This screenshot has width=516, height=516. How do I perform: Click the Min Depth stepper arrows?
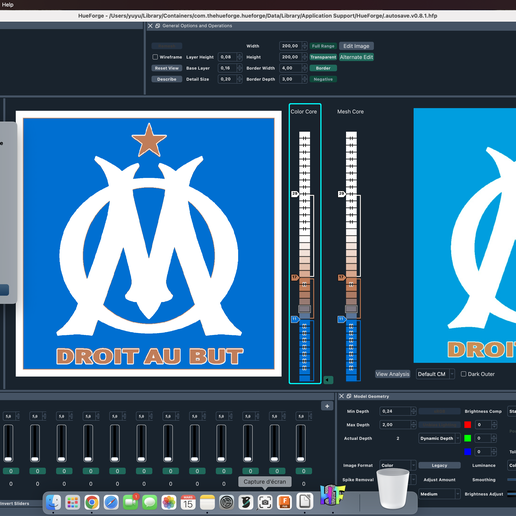click(413, 411)
